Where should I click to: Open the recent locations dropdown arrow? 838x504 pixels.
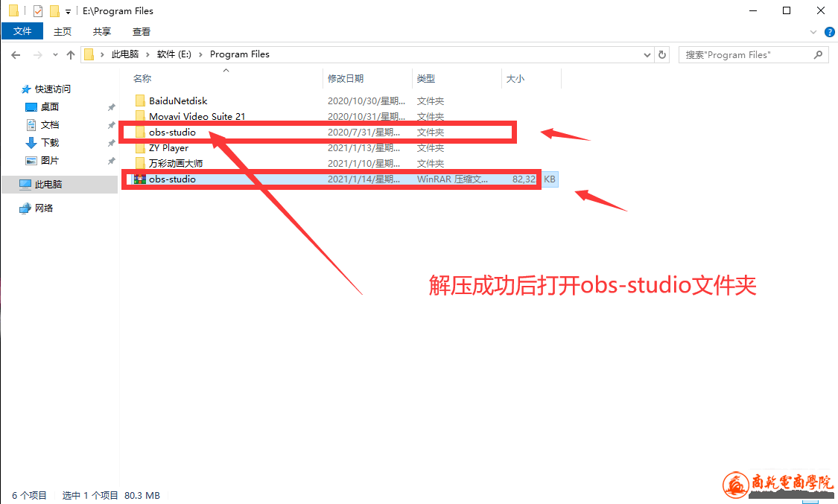click(55, 54)
